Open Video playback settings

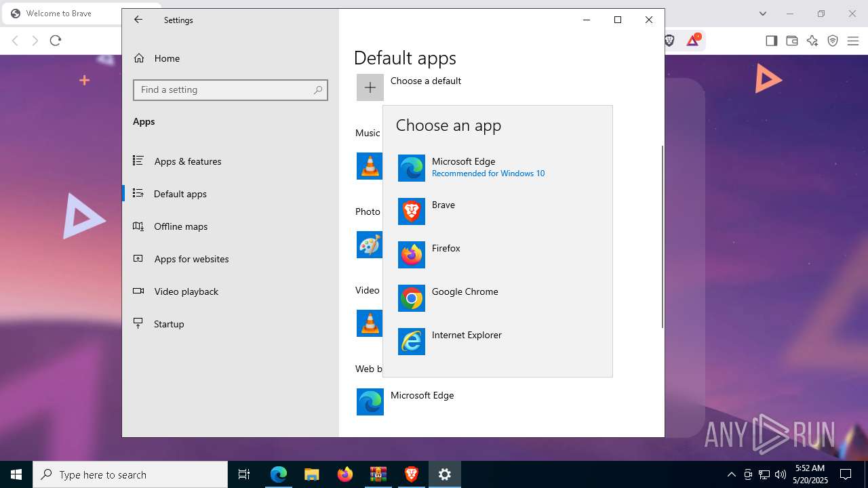[231, 291]
